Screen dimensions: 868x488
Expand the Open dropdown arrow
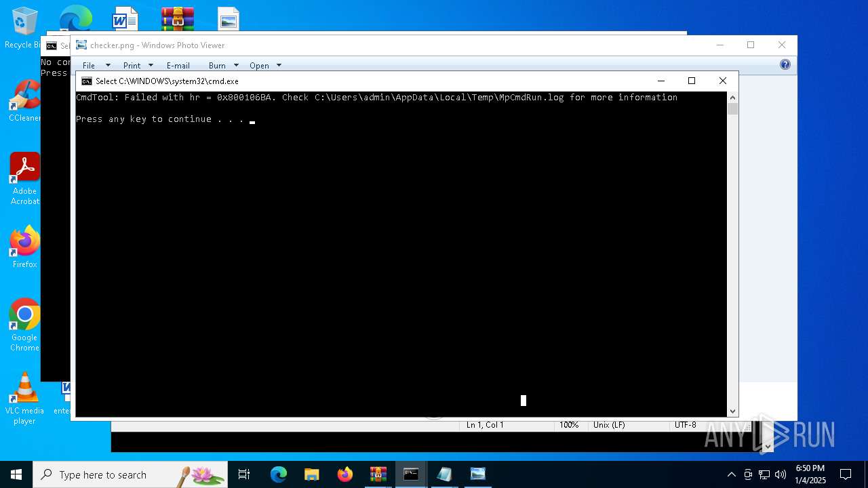[x=279, y=65]
